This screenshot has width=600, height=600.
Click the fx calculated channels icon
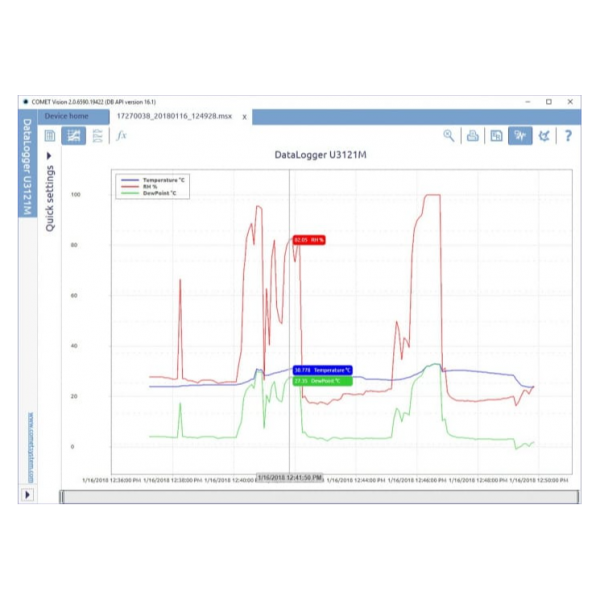tap(121, 136)
